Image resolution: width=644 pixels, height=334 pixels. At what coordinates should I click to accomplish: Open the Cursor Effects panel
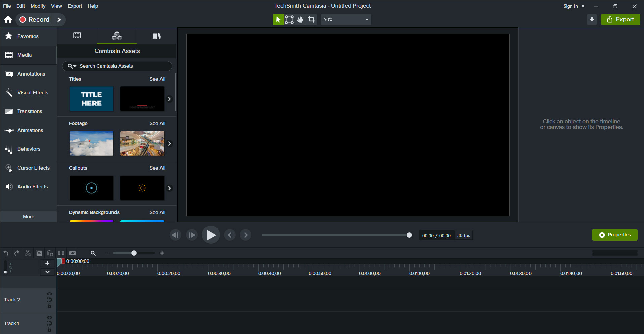(28, 168)
